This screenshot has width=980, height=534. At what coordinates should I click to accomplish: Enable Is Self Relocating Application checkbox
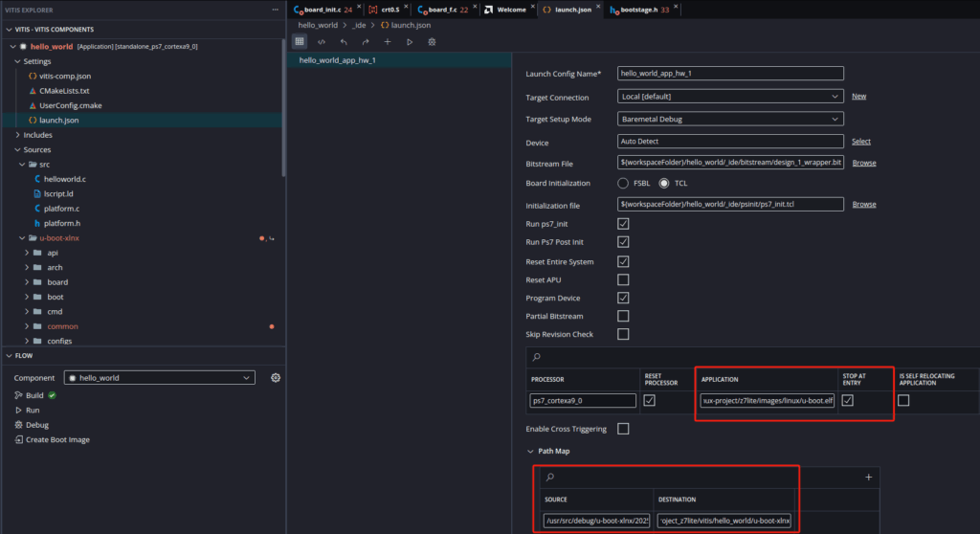[903, 400]
